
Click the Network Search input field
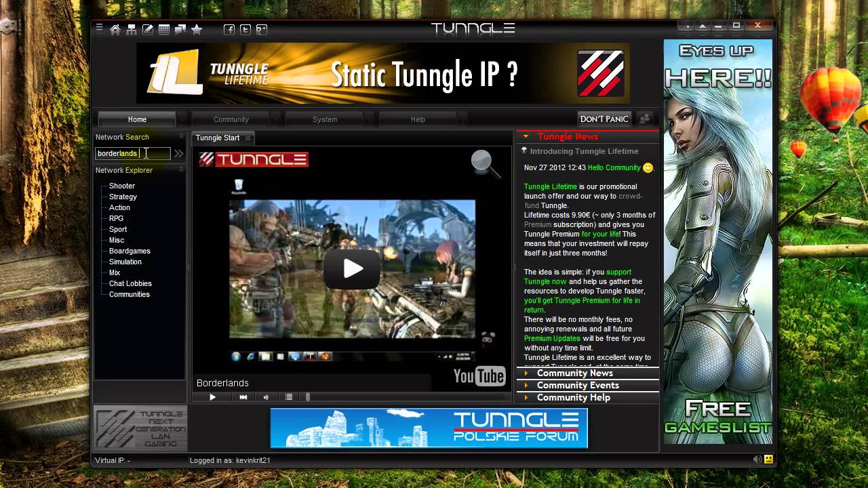click(132, 153)
